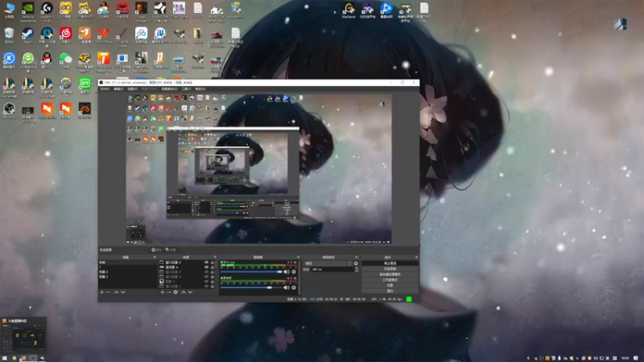Screen dimensions: 644x362
Task: Start the virtual camera button
Action: click(x=390, y=274)
